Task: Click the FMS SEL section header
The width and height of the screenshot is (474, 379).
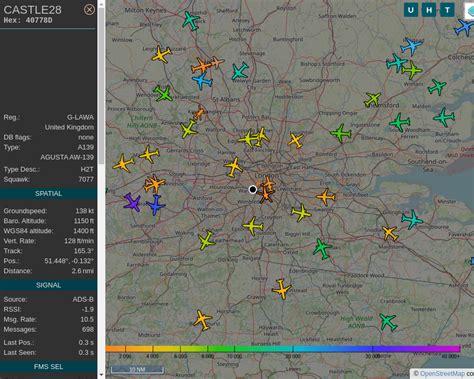Action: pos(48,367)
